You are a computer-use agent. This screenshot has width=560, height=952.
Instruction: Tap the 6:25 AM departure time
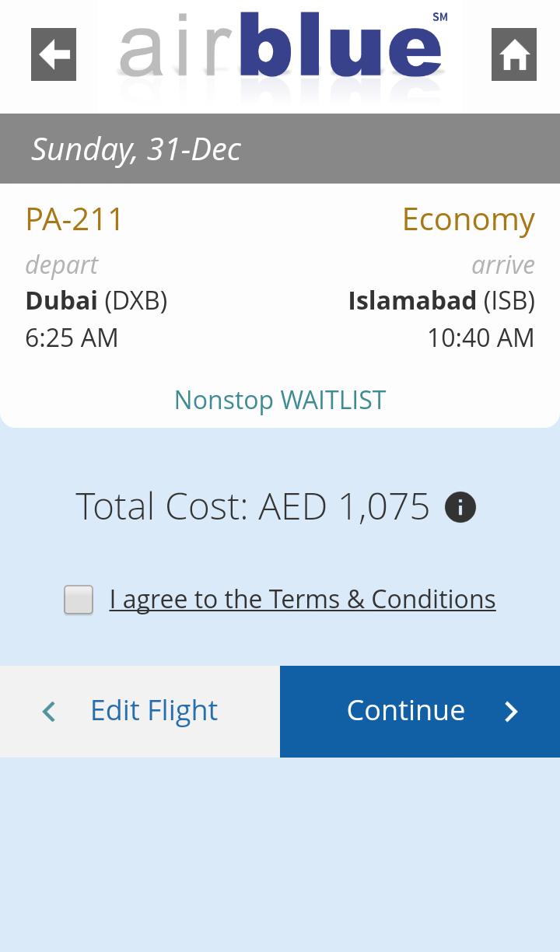pos(72,338)
